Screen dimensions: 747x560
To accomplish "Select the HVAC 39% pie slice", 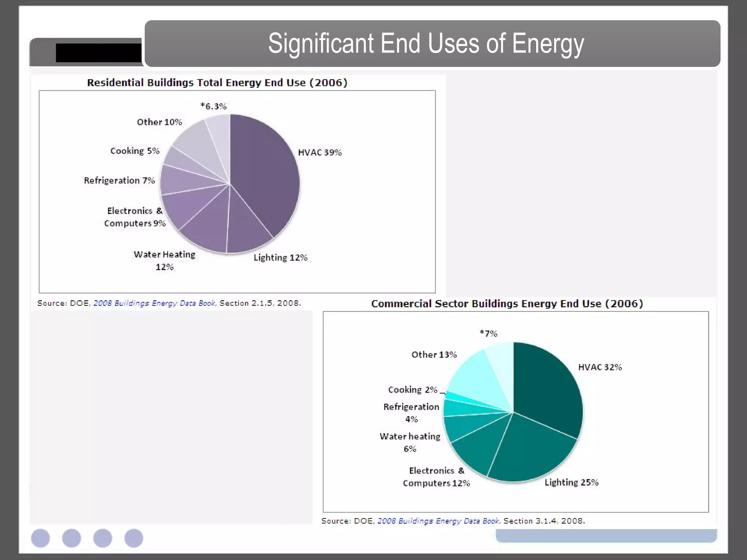I will [x=266, y=171].
